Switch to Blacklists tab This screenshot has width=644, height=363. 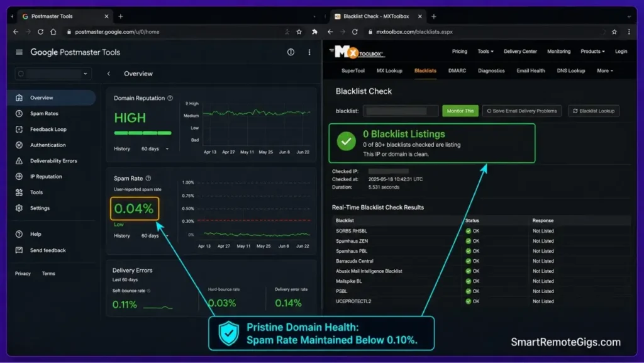coord(425,70)
